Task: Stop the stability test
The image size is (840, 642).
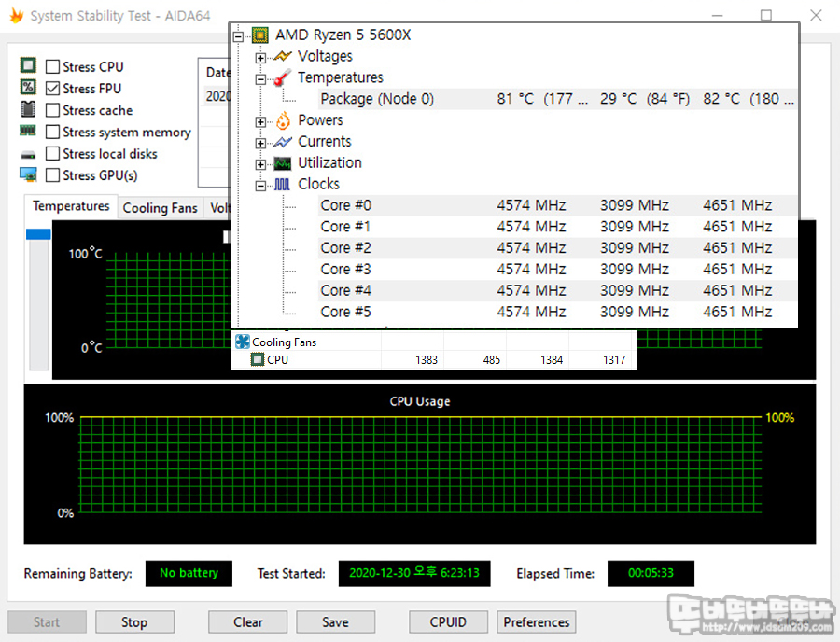Action: click(x=134, y=622)
